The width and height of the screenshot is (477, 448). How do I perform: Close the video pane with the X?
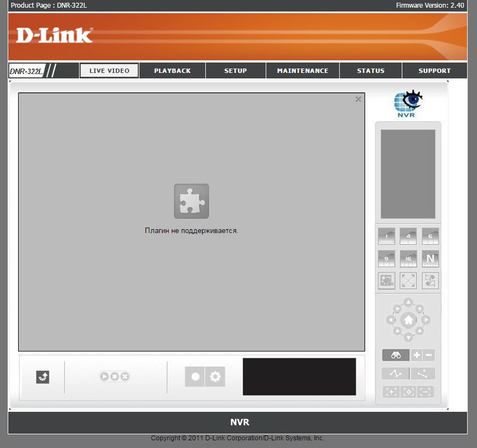click(358, 99)
